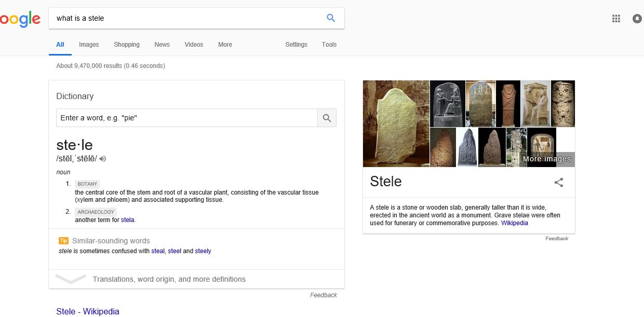This screenshot has width=644, height=317.
Task: Click the dictionary word entry field
Action: click(x=186, y=118)
